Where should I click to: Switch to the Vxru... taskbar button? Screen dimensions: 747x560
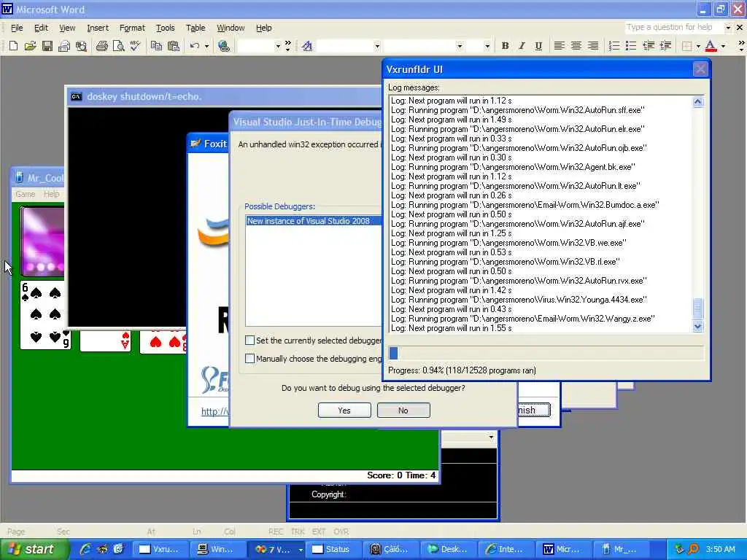pyautogui.click(x=159, y=549)
